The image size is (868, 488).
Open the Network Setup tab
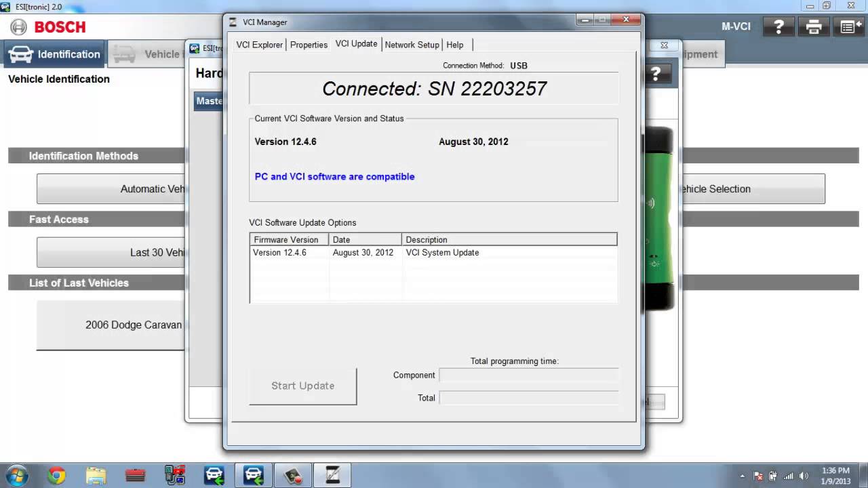[x=412, y=45]
